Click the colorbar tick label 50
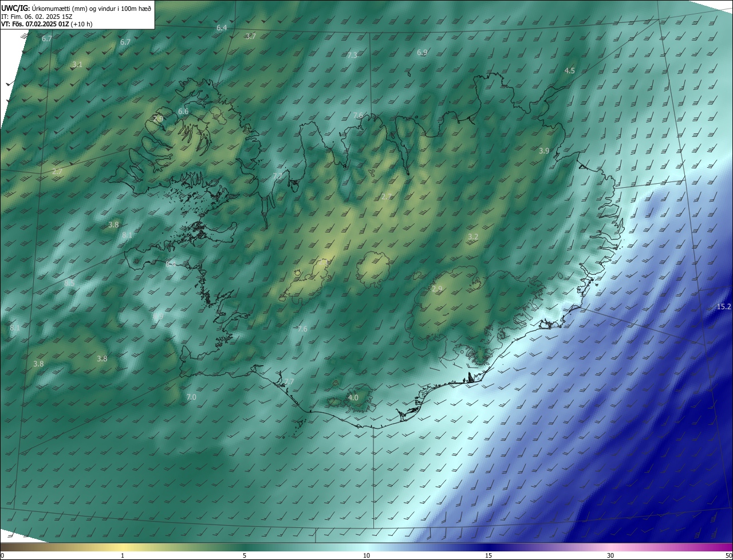 pos(728,556)
